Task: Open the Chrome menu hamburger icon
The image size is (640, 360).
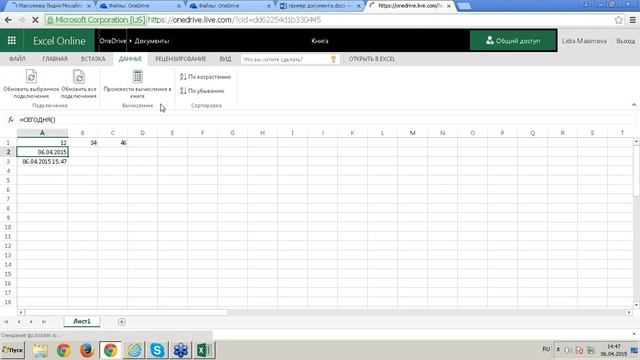Action: (632, 20)
